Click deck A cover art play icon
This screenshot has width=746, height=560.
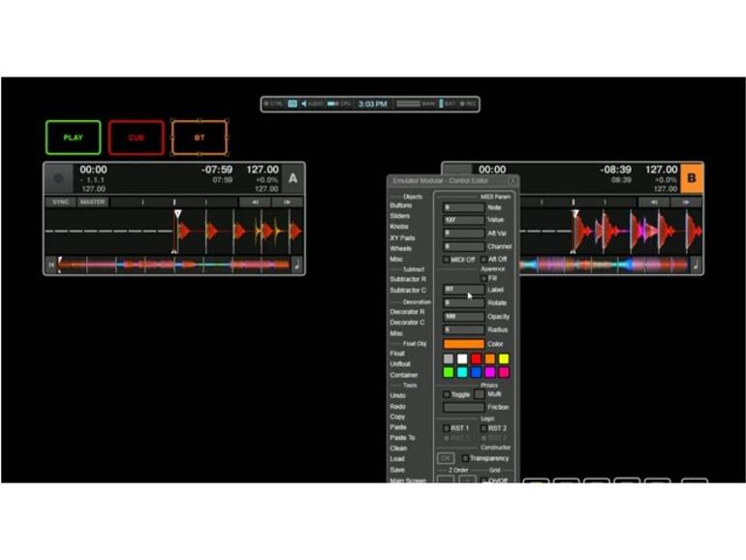click(x=58, y=178)
